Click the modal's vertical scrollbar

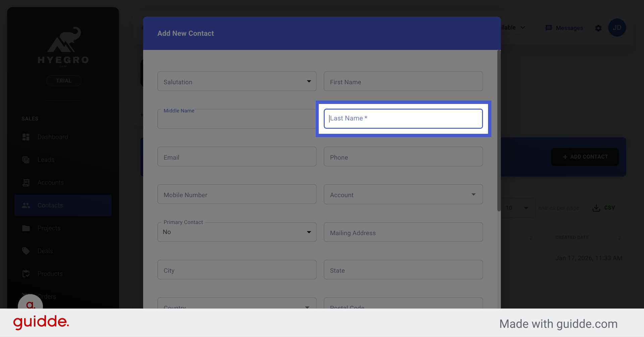(x=499, y=131)
